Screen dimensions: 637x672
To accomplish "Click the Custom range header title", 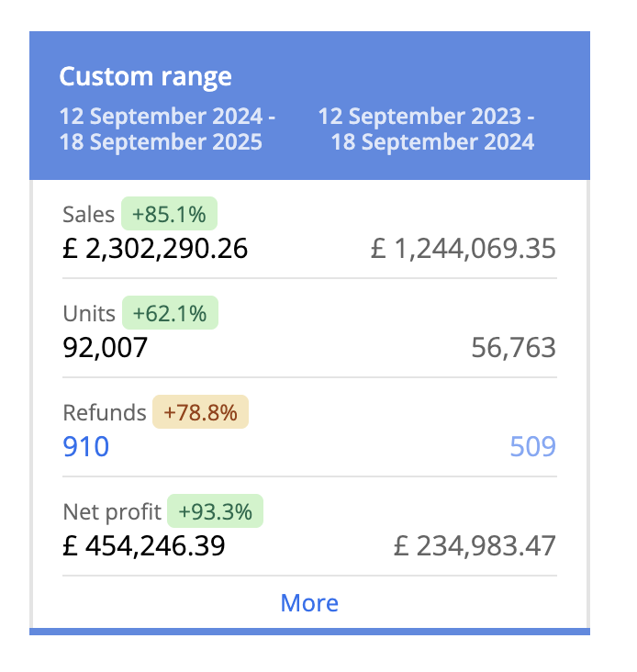I will click(x=145, y=76).
